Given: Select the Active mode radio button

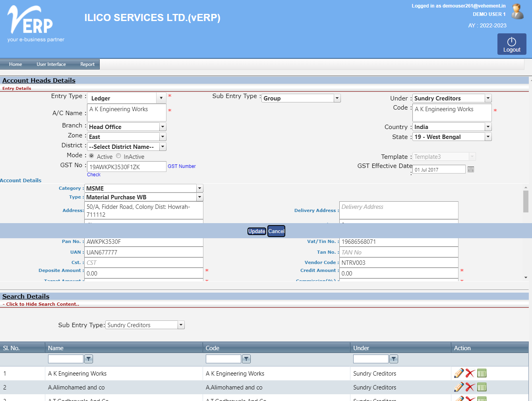Looking at the screenshot, I should coord(91,156).
